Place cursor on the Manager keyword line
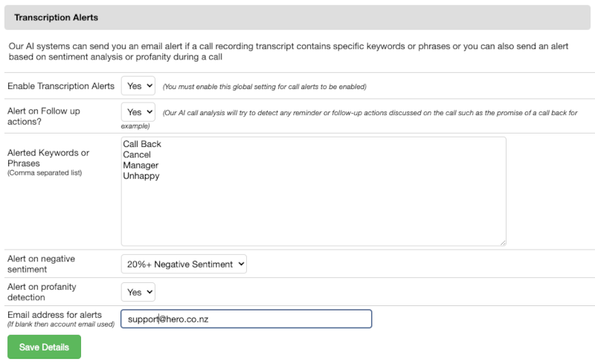 [141, 166]
